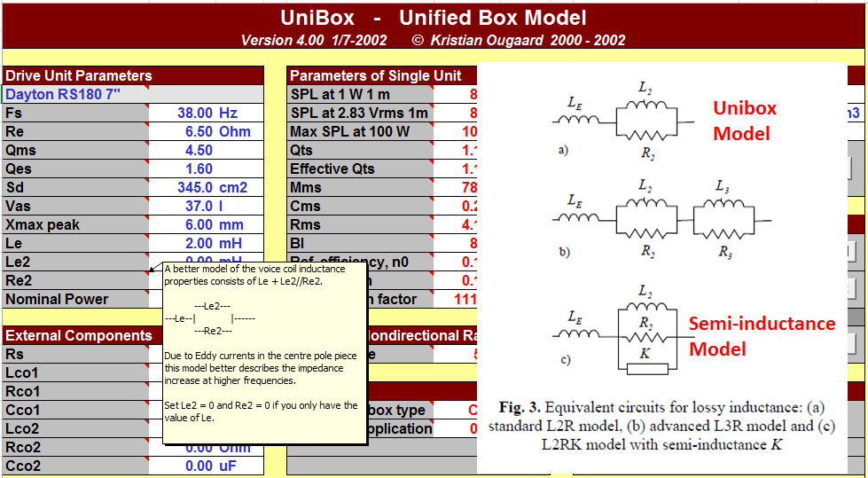Image resolution: width=868 pixels, height=478 pixels.
Task: Select the Qes label cell
Action: [76, 168]
